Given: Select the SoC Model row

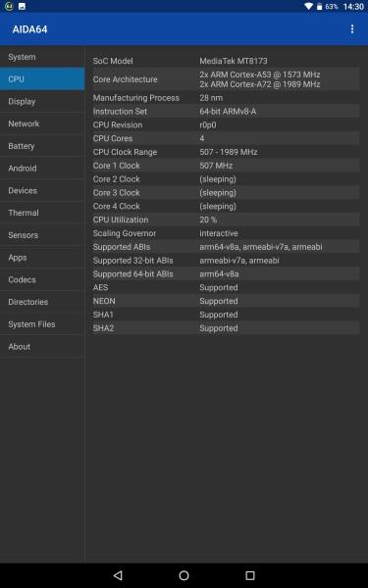Looking at the screenshot, I should pos(226,61).
